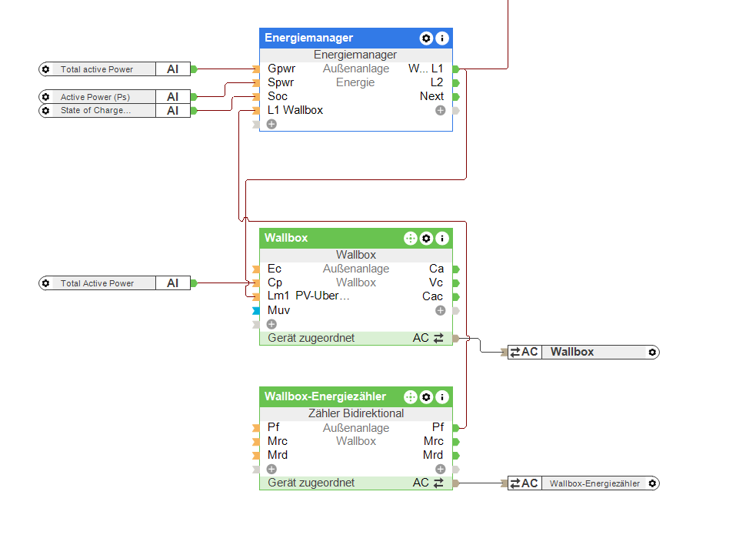Click AC swap icon in Wallbox-Energiezähler Gerät zugeordnet row
Viewport: 756px width, 545px height.
(438, 483)
